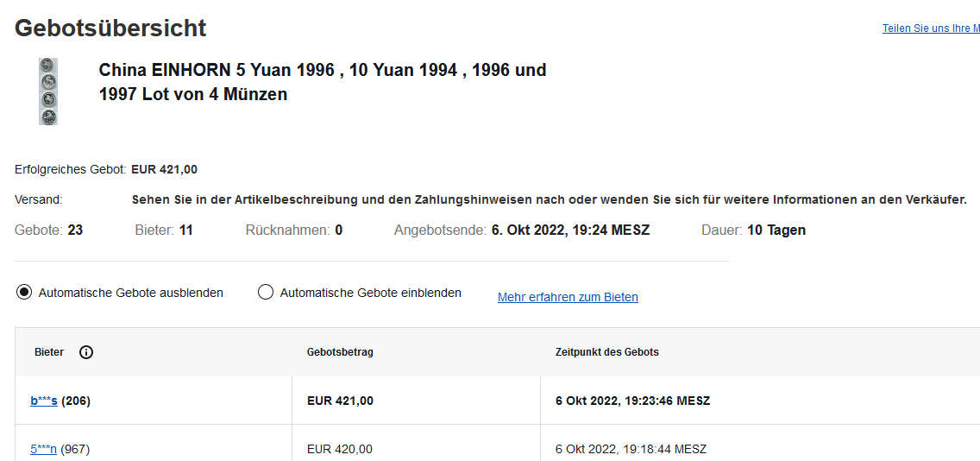
Task: Open bidder b***s profile link
Action: click(x=44, y=401)
